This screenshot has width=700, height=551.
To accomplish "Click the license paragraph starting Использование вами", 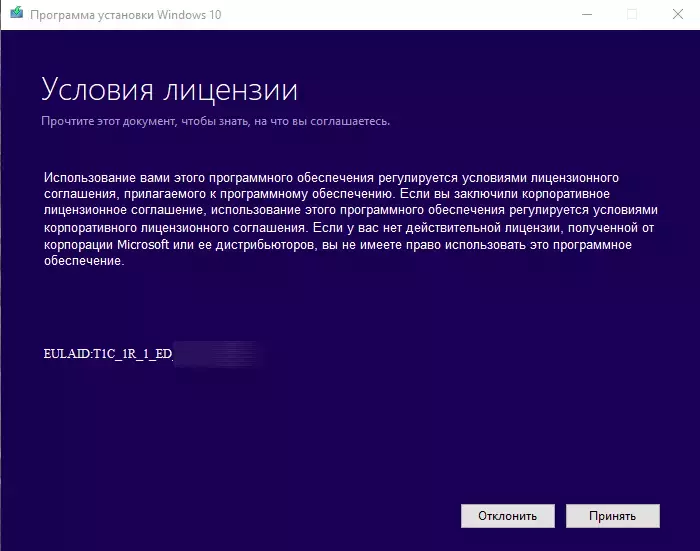I will 350,219.
